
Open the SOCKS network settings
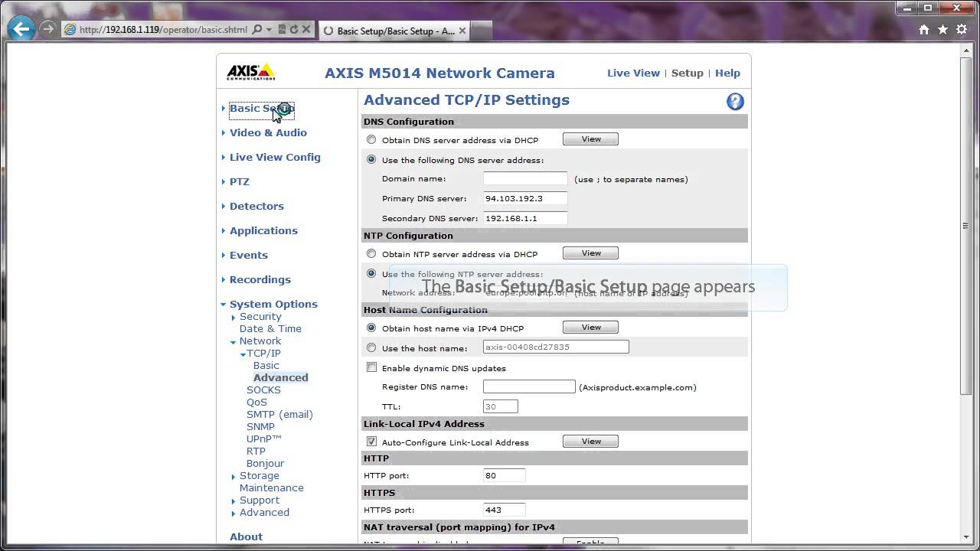pyautogui.click(x=263, y=390)
